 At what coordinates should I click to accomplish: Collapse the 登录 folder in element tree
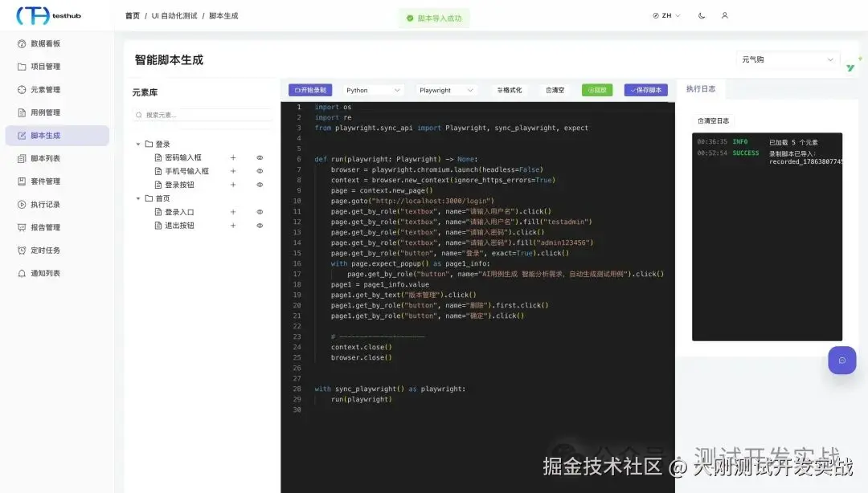pos(138,144)
